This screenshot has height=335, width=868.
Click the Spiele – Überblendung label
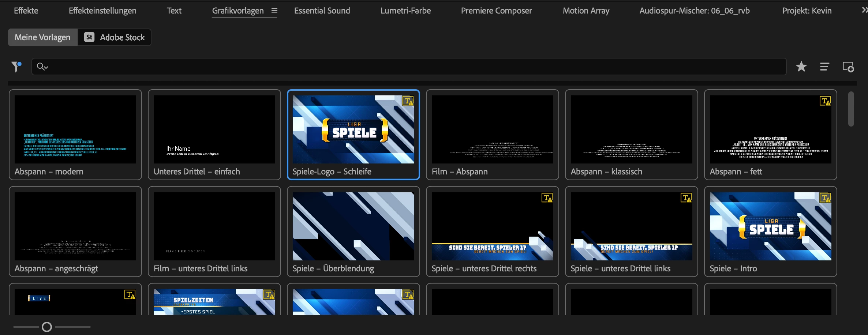pos(333,268)
